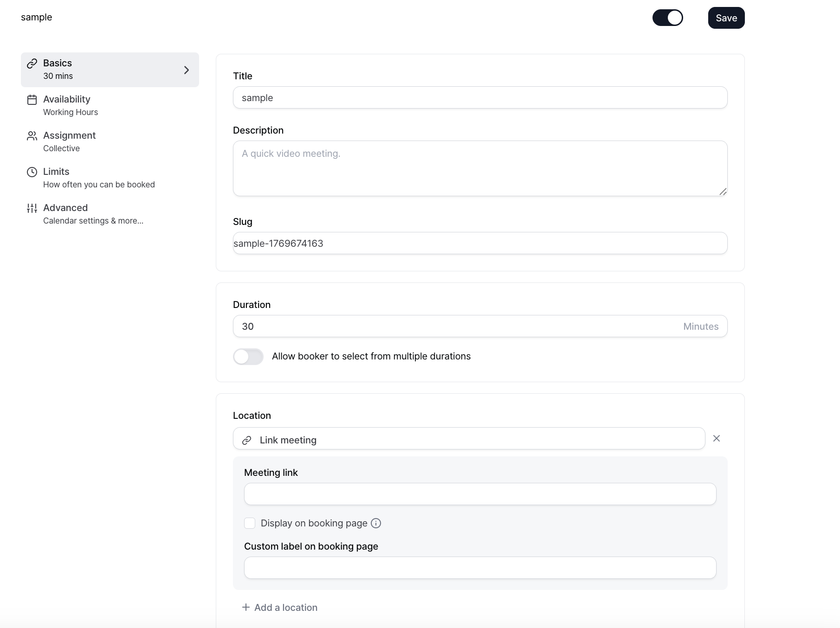Select the link icon beside Basics
Screen dimensions: 840x628
click(32, 63)
